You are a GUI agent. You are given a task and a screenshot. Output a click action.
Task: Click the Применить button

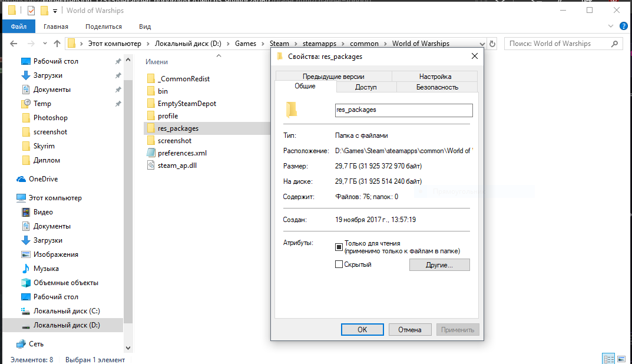458,330
